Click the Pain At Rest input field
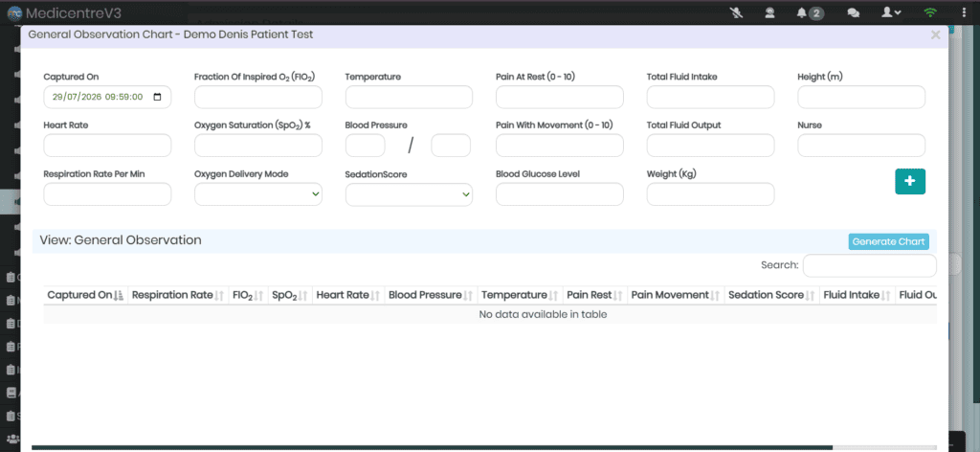The image size is (980, 452). click(559, 97)
